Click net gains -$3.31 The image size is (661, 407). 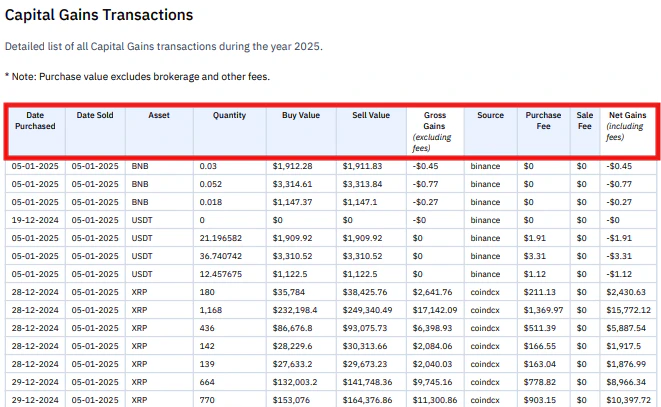pyautogui.click(x=619, y=256)
